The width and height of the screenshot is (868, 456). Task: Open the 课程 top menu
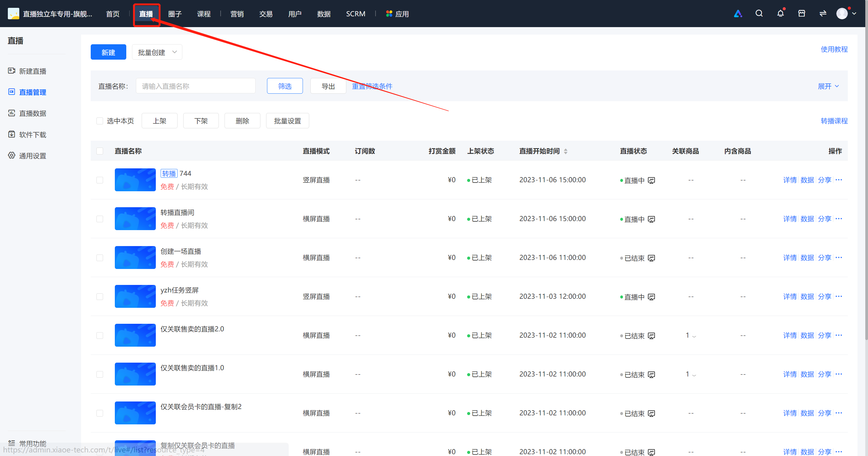pyautogui.click(x=204, y=14)
